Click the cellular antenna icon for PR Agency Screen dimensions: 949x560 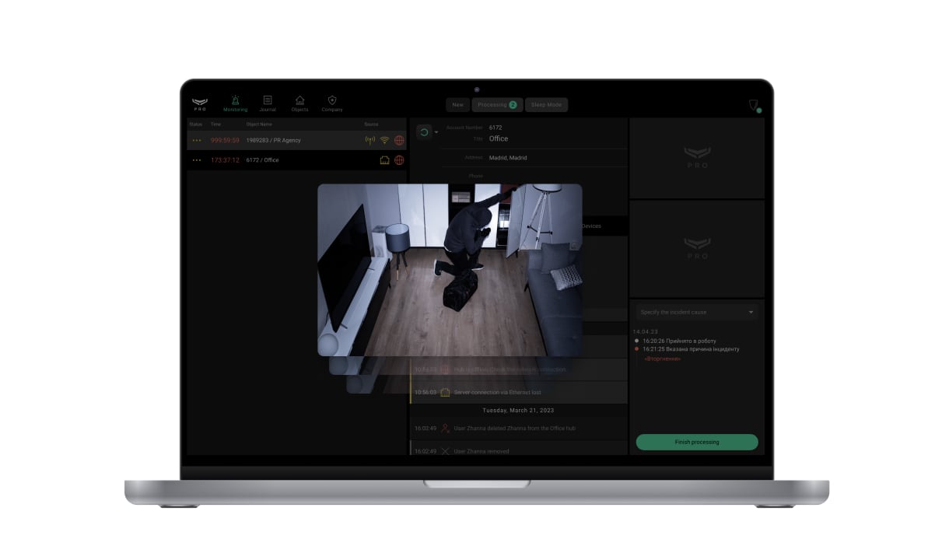tap(370, 141)
